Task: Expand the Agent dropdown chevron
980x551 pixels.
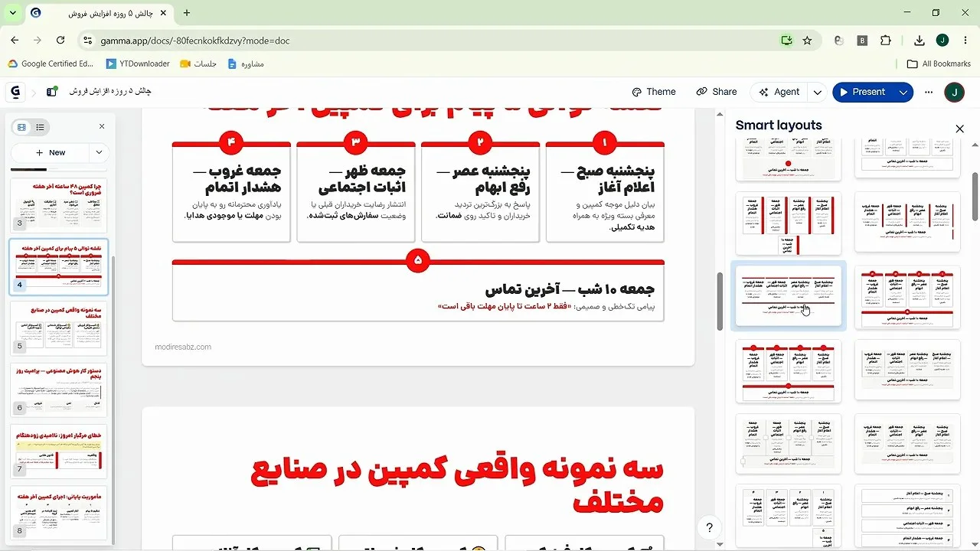Action: (818, 92)
